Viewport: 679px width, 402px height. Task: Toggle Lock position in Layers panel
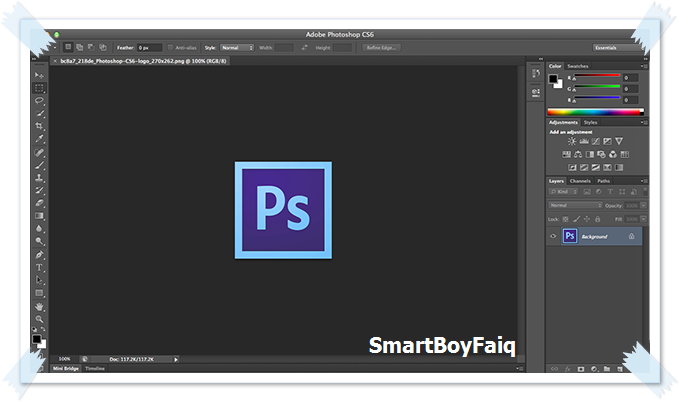point(587,219)
